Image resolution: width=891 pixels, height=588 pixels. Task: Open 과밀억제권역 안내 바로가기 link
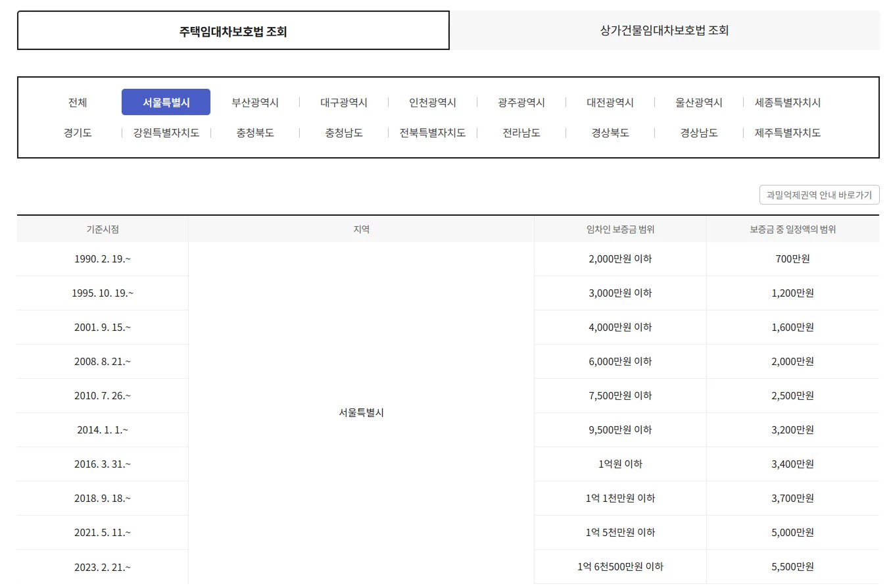819,195
